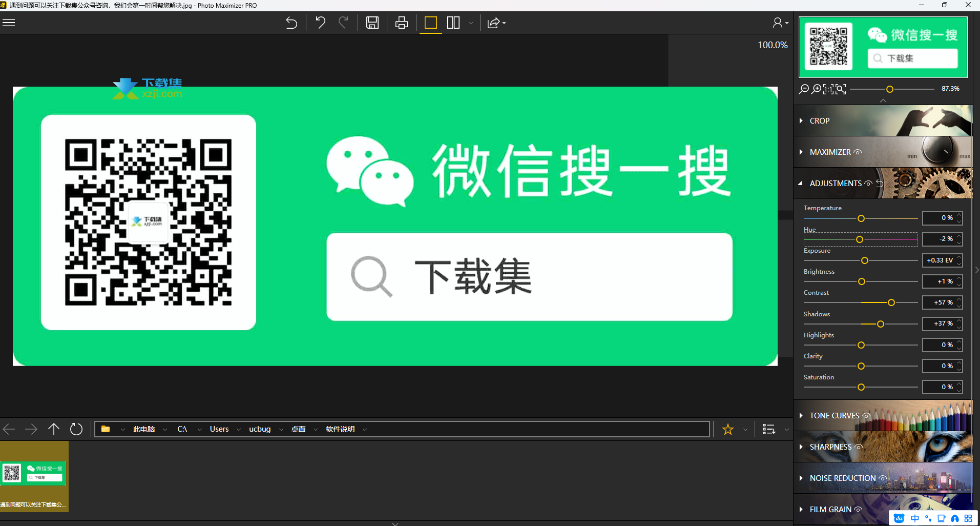Select 桌面 in the path bar

(x=298, y=429)
